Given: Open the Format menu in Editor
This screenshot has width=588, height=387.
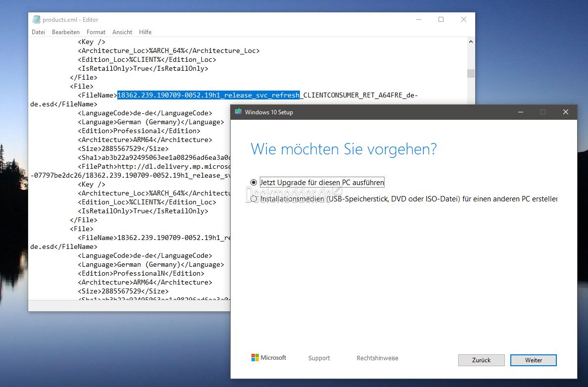Looking at the screenshot, I should pos(96,32).
